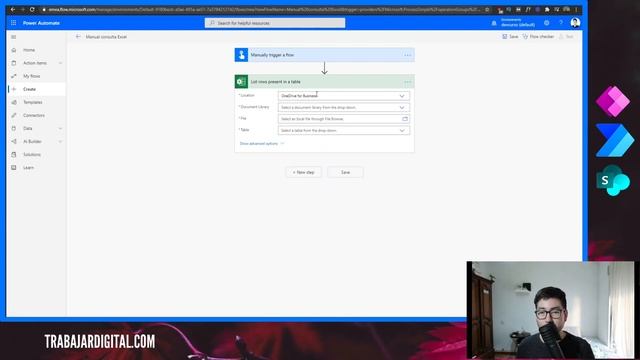
Task: Open Connectors in the sidebar
Action: point(34,115)
